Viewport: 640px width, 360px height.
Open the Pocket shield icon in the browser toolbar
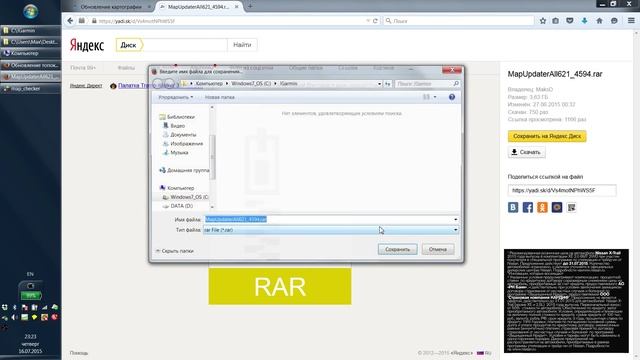tap(570, 21)
